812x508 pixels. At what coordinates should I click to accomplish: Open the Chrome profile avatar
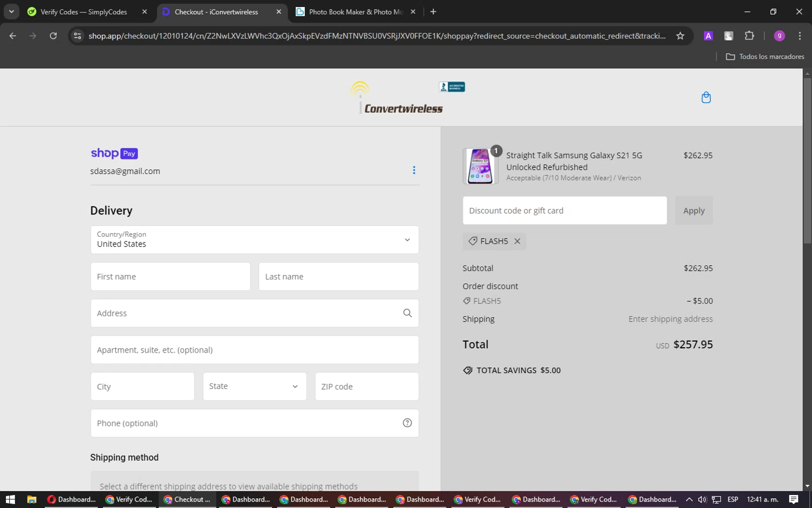(x=780, y=36)
